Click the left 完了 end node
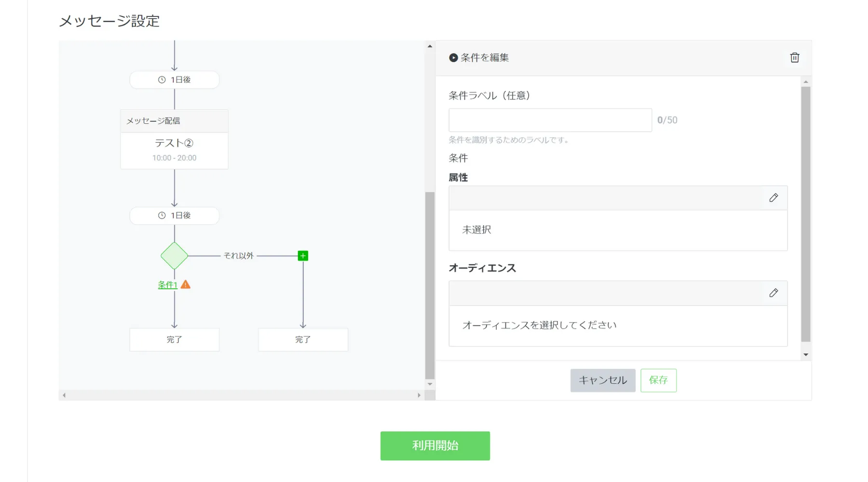Viewport: 868px width, 482px height. [x=174, y=339]
